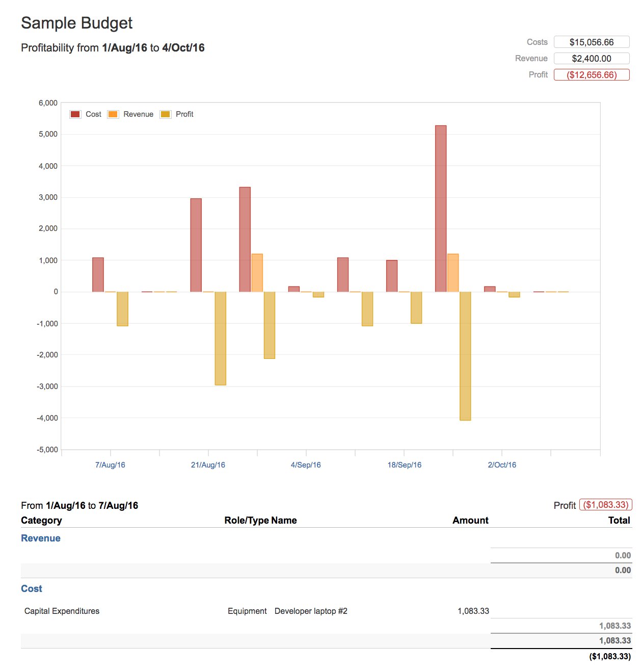The image size is (641, 672).
Task: Toggle the Profit legend swatch
Action: pyautogui.click(x=166, y=114)
